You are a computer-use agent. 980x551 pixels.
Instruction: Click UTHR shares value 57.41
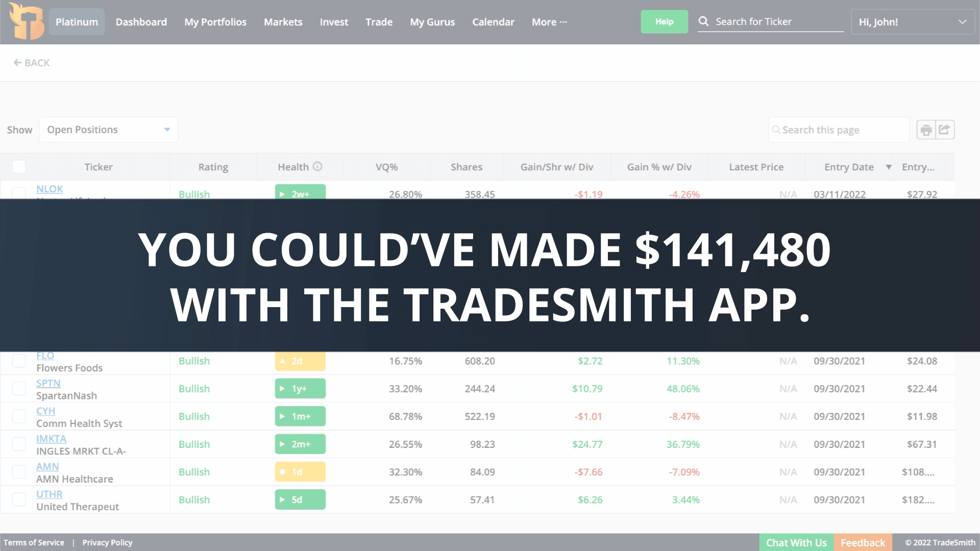(x=482, y=499)
